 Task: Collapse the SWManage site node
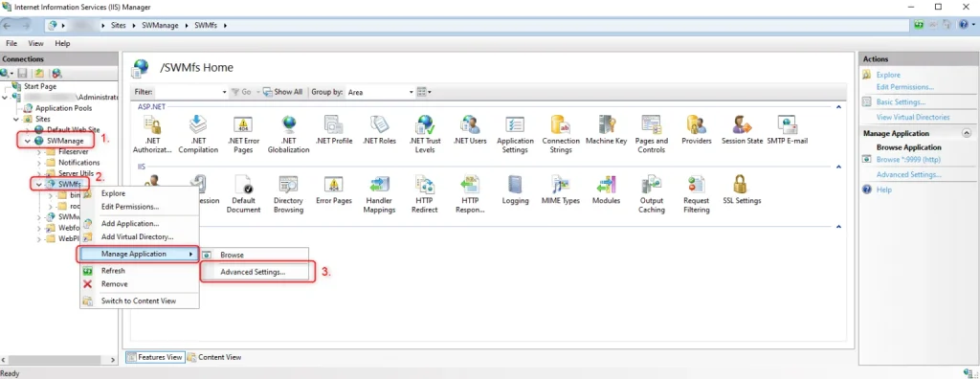28,141
